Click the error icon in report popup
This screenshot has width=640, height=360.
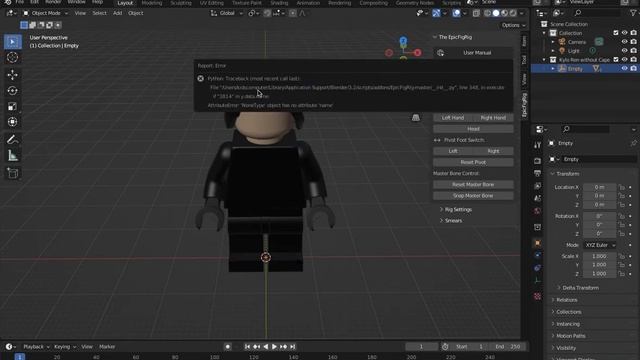pos(200,78)
